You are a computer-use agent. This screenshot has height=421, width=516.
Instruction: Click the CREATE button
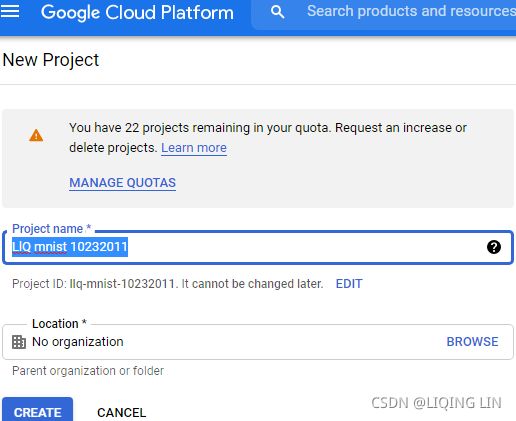click(37, 410)
